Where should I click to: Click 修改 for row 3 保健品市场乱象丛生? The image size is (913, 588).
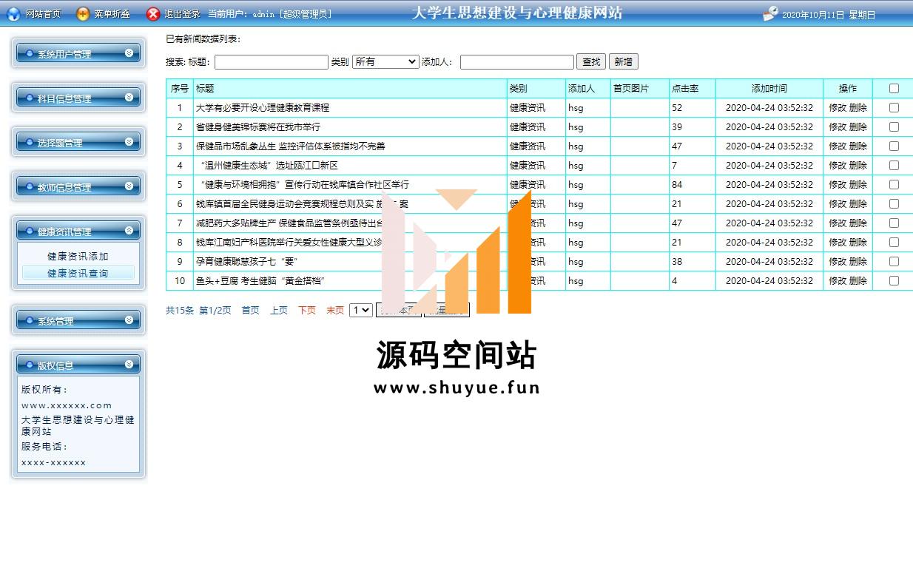click(x=838, y=146)
